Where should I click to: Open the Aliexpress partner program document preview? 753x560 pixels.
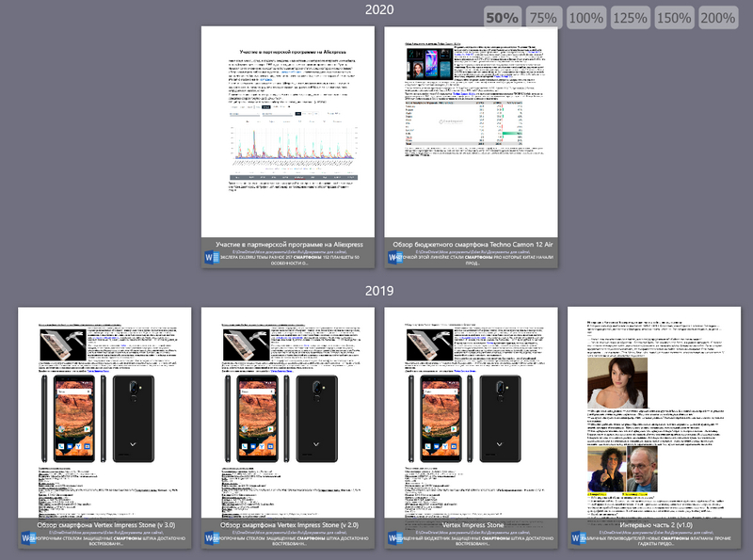tap(288, 132)
